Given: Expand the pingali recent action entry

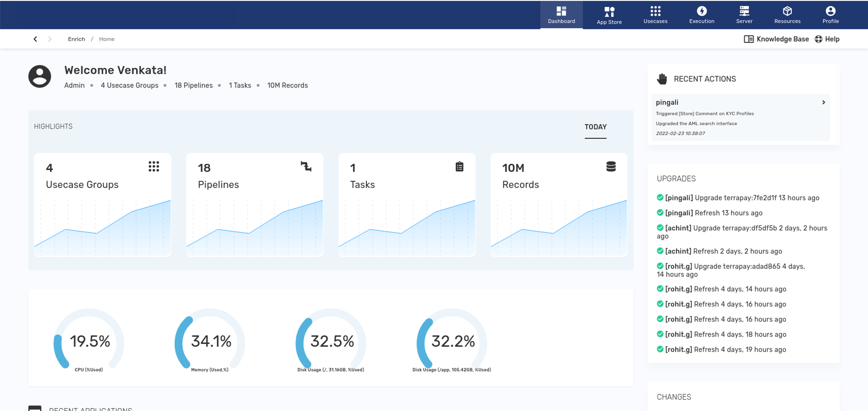Looking at the screenshot, I should [824, 102].
